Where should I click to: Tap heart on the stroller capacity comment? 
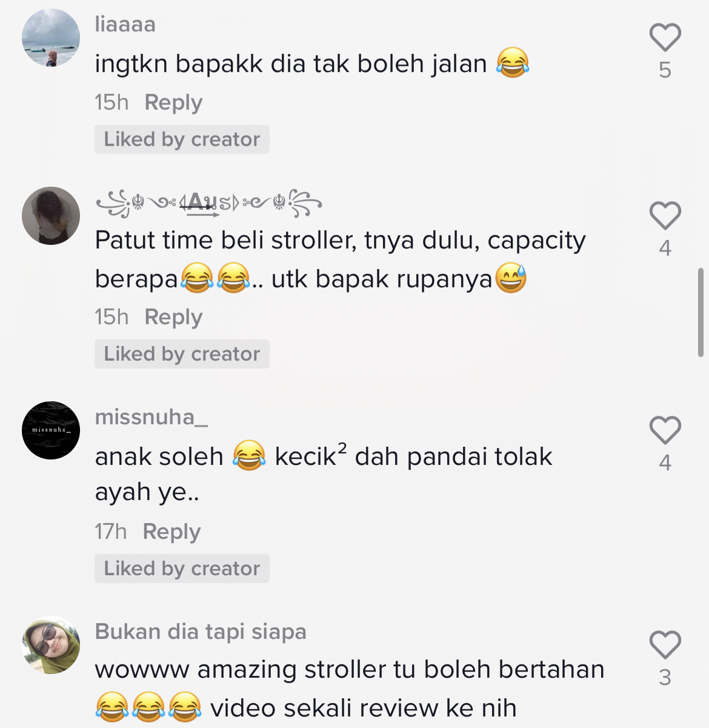(x=665, y=216)
